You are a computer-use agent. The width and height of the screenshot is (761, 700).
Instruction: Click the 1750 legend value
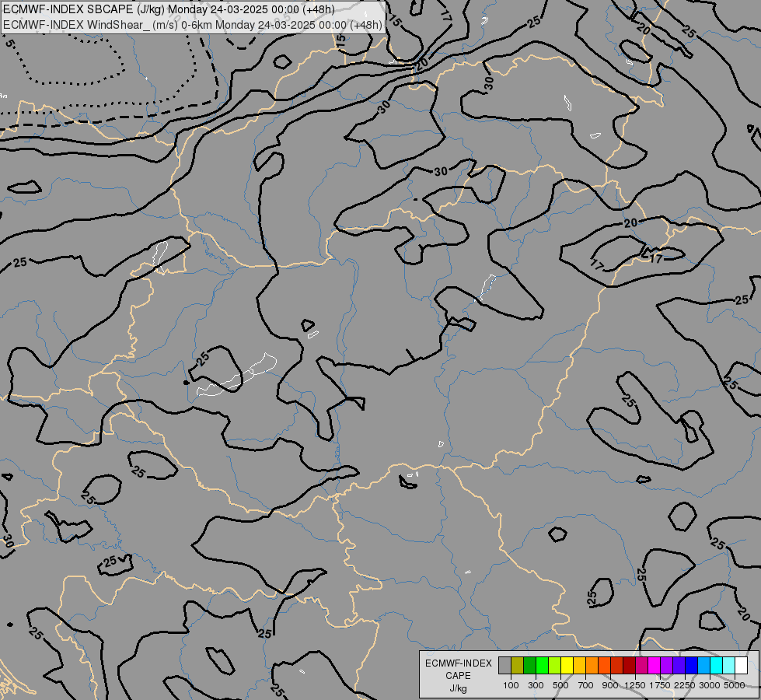[x=660, y=685]
